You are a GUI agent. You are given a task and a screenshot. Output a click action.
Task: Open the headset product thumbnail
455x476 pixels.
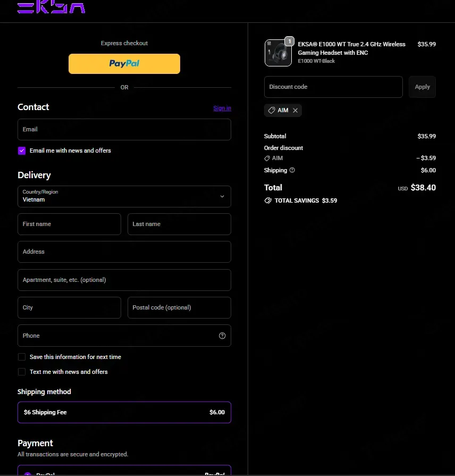(278, 53)
